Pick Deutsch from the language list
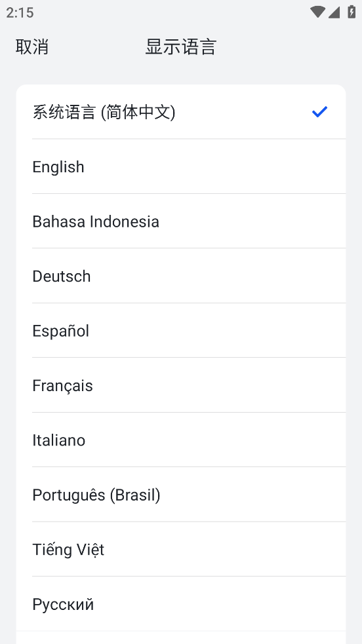This screenshot has width=362, height=644. click(x=181, y=276)
